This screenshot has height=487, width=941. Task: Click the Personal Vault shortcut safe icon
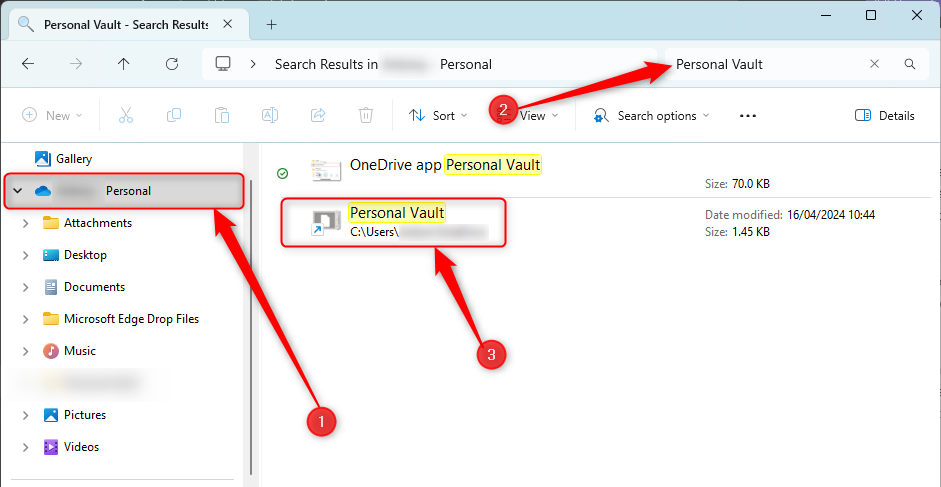tap(326, 223)
